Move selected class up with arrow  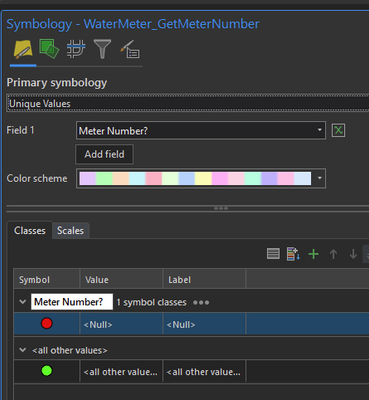click(x=333, y=254)
